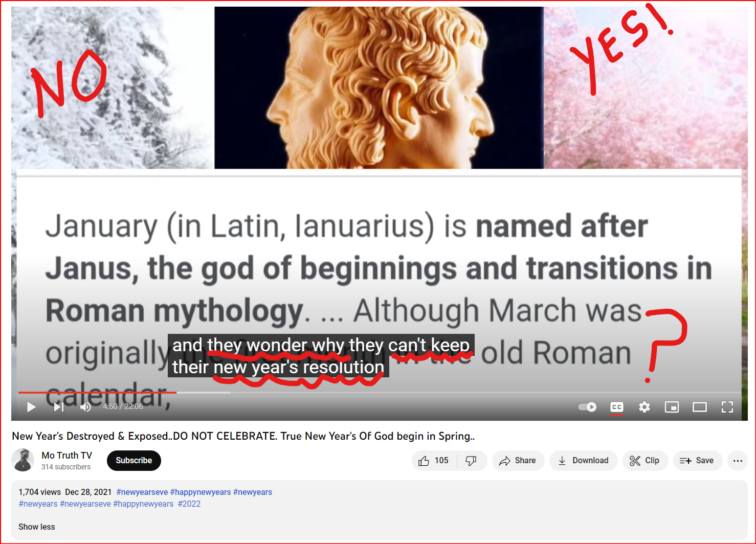Subscribe to Mo Truth TV
Screen dimensions: 756x544
[134, 461]
